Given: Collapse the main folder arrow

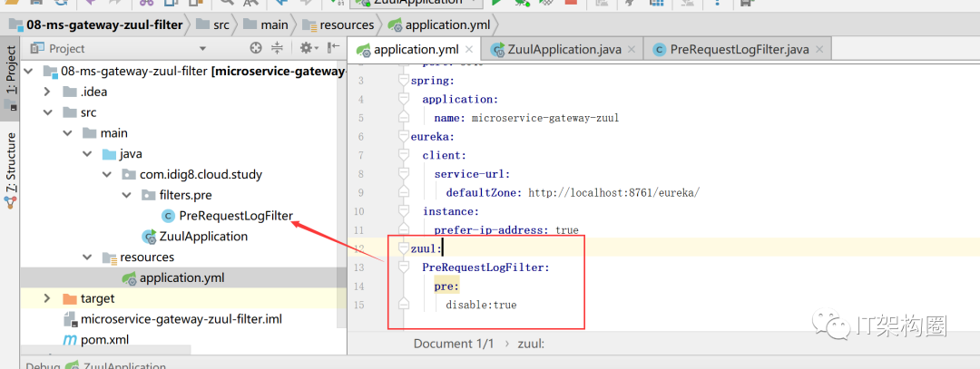Looking at the screenshot, I should [x=67, y=133].
